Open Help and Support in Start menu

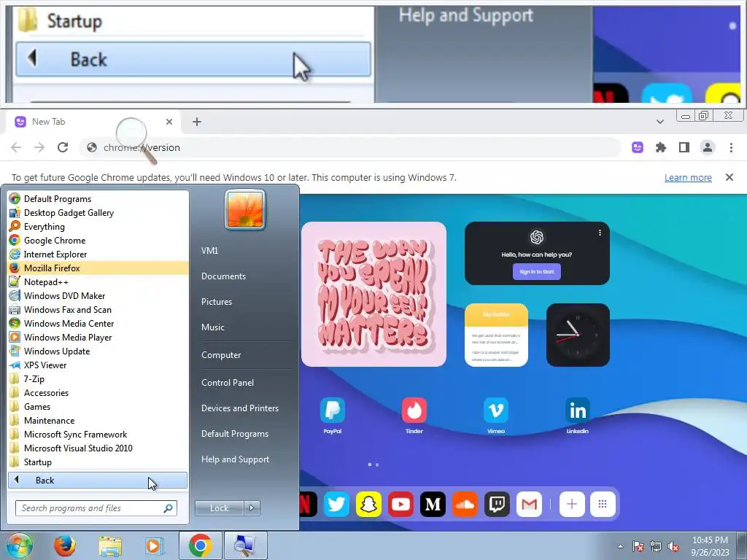(x=236, y=459)
